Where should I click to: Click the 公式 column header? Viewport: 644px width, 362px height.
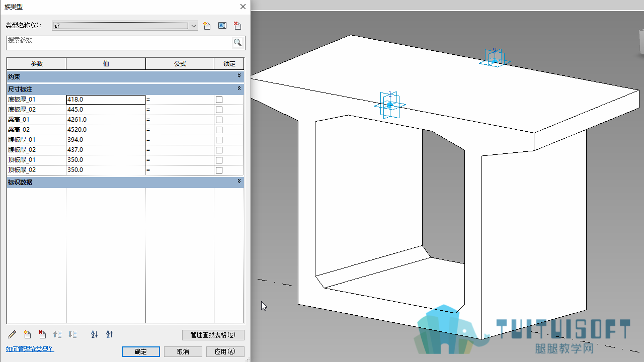click(180, 63)
